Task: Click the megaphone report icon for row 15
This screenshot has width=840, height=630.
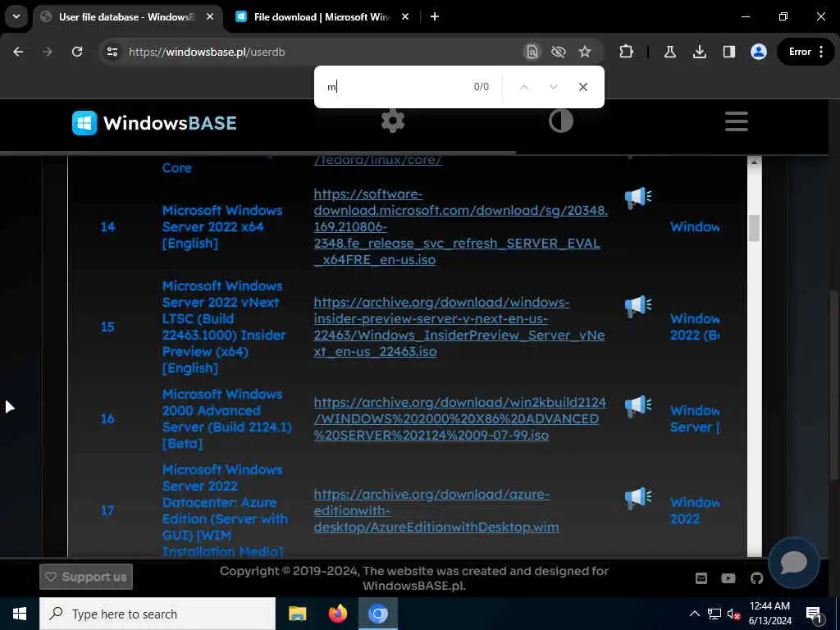Action: [638, 306]
